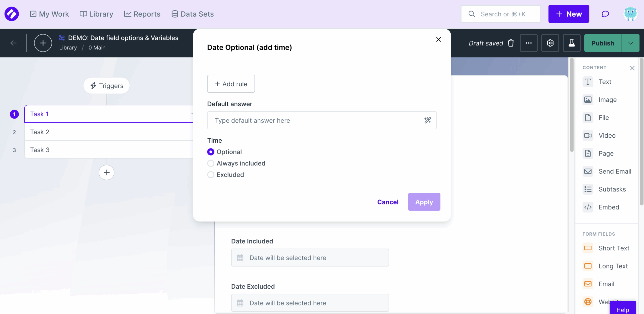Viewport: 644px width, 314px height.
Task: Click the Apply button
Action: click(x=424, y=202)
